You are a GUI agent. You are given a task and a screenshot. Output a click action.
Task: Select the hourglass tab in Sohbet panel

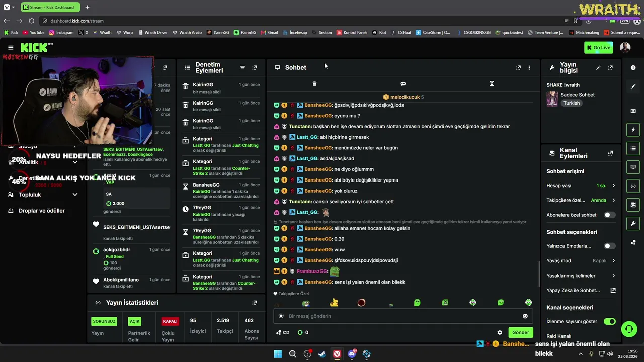[492, 84]
